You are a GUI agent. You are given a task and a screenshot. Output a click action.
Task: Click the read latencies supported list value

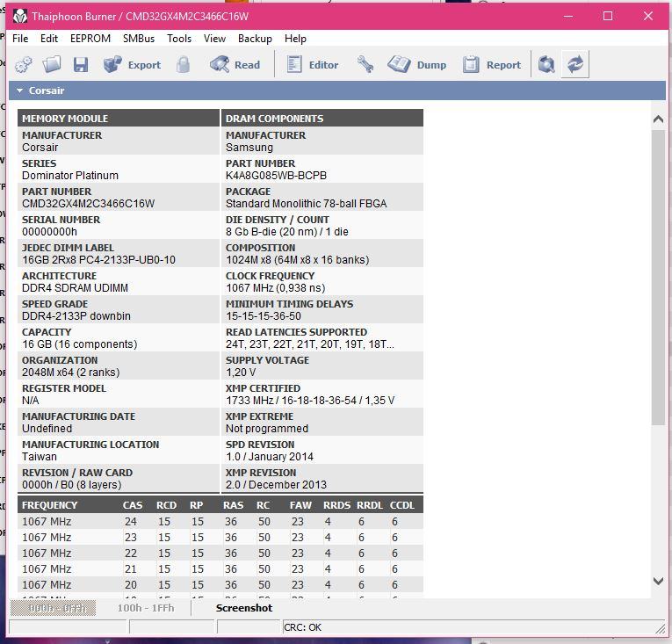pyautogui.click(x=309, y=344)
